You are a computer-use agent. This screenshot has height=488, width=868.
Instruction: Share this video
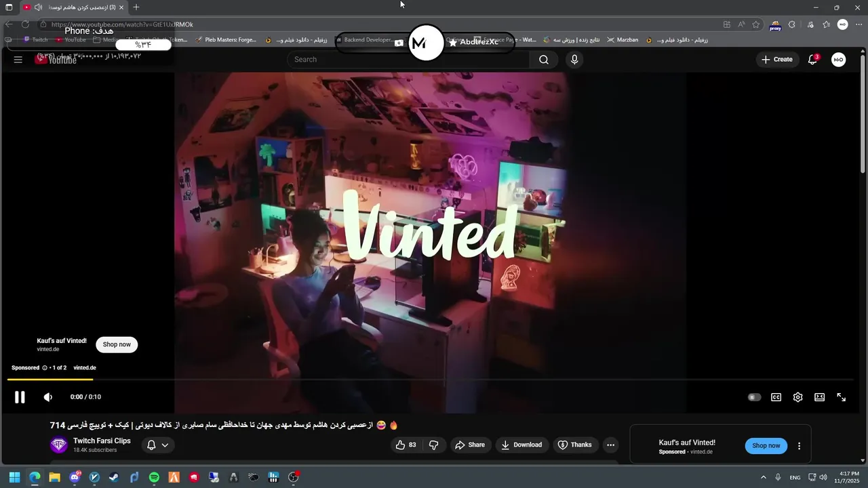pyautogui.click(x=470, y=445)
